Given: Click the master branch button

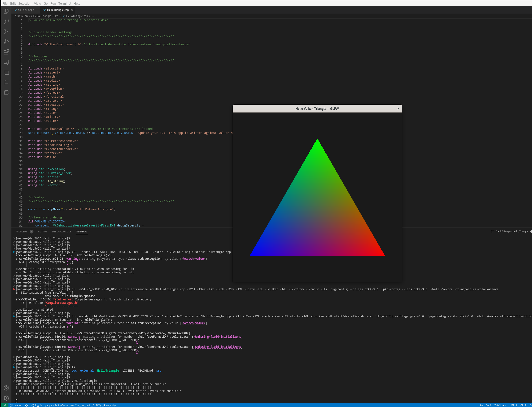Looking at the screenshot, I should coord(17,405).
